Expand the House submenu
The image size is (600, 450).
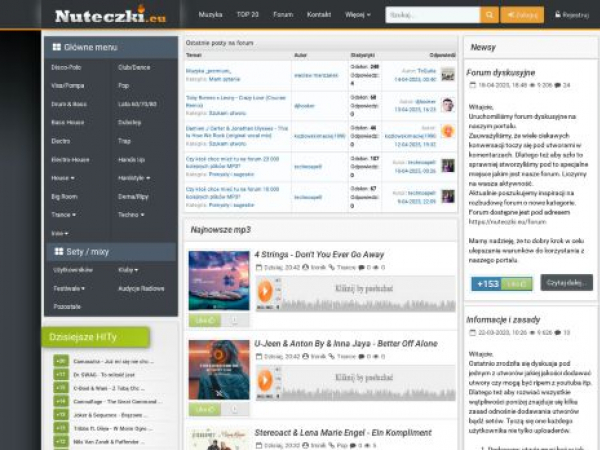63,178
